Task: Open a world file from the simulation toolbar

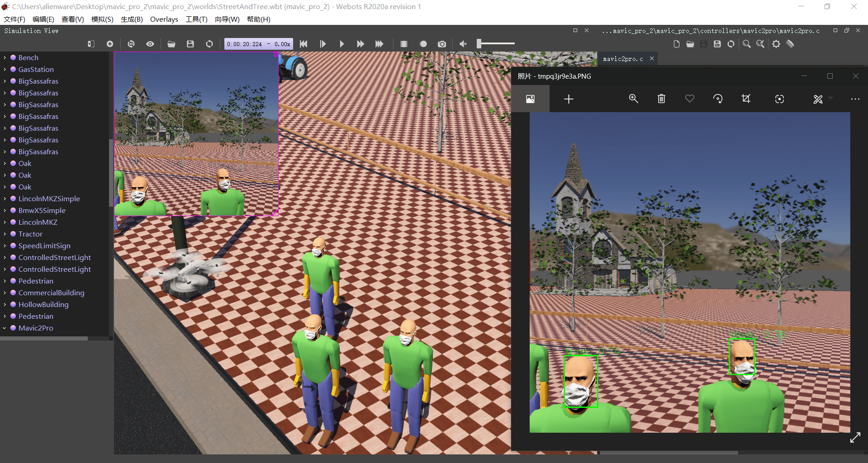Action: click(x=171, y=44)
